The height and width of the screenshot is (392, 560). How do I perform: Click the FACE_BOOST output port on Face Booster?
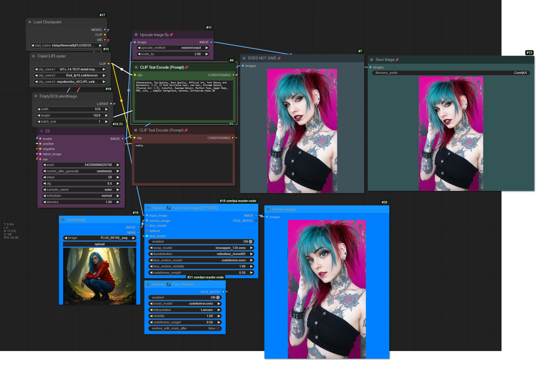point(223,292)
